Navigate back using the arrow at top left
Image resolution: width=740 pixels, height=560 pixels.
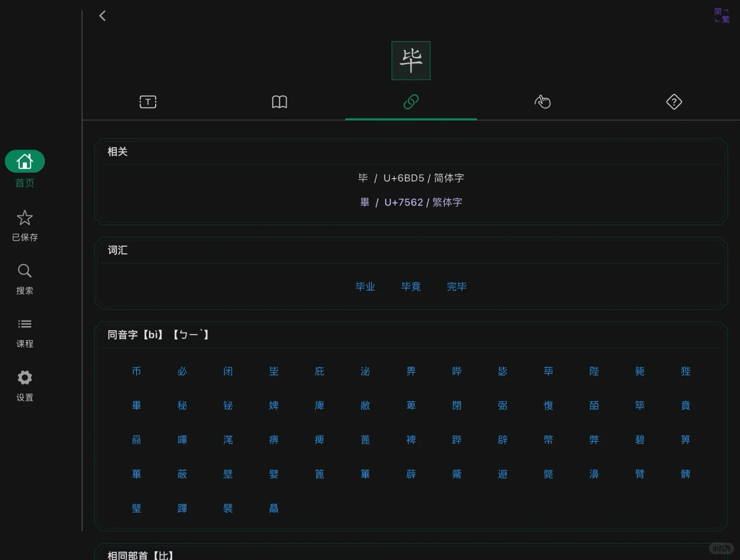point(102,16)
